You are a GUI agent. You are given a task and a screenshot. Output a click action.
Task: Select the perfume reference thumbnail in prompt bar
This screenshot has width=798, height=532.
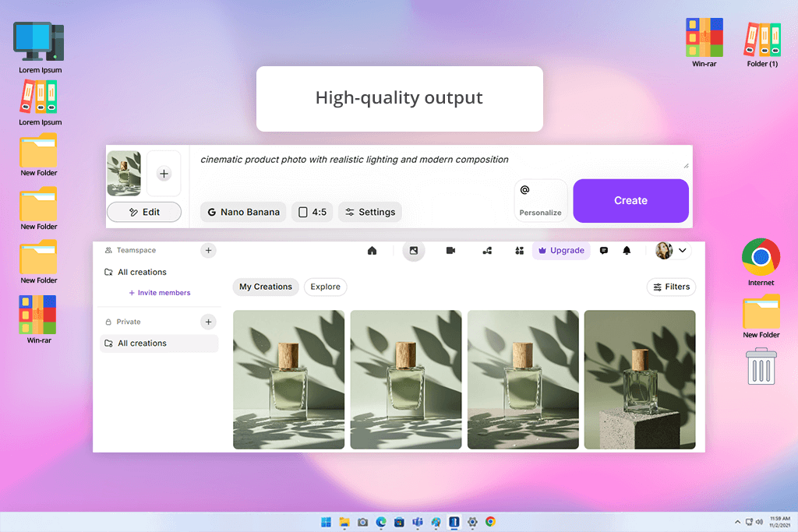point(124,174)
